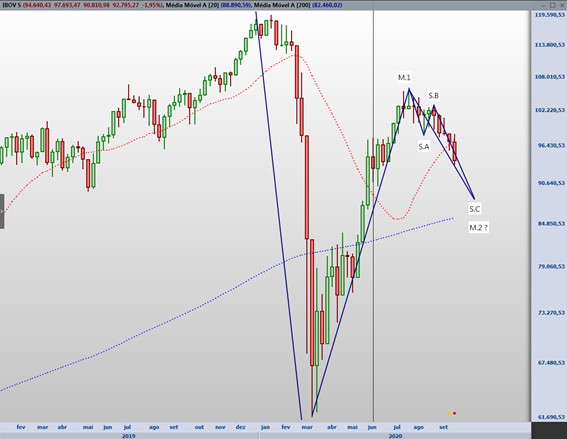Click the red indicator dot at chart bottom

pos(455,413)
